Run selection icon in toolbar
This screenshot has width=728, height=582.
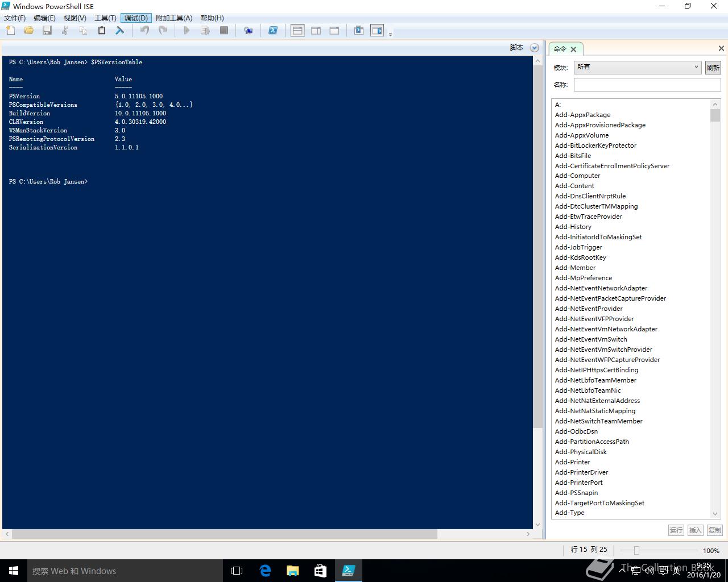pyautogui.click(x=205, y=31)
